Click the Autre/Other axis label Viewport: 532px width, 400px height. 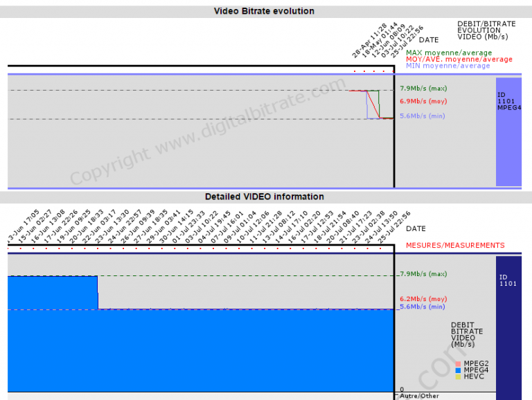click(417, 396)
